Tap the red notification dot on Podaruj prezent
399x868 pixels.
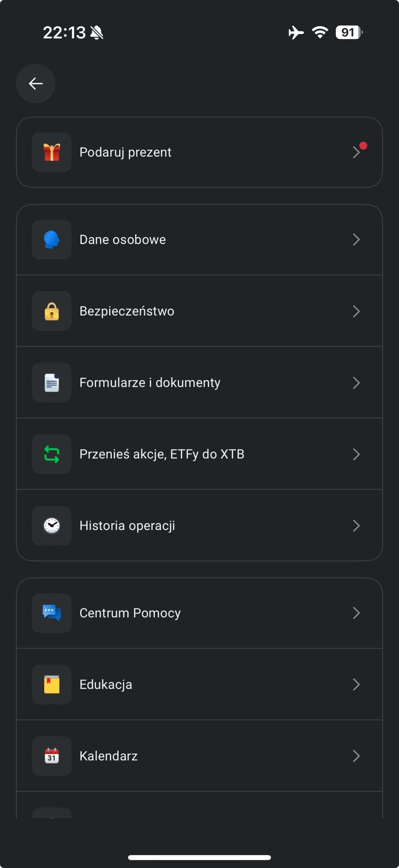(x=363, y=146)
